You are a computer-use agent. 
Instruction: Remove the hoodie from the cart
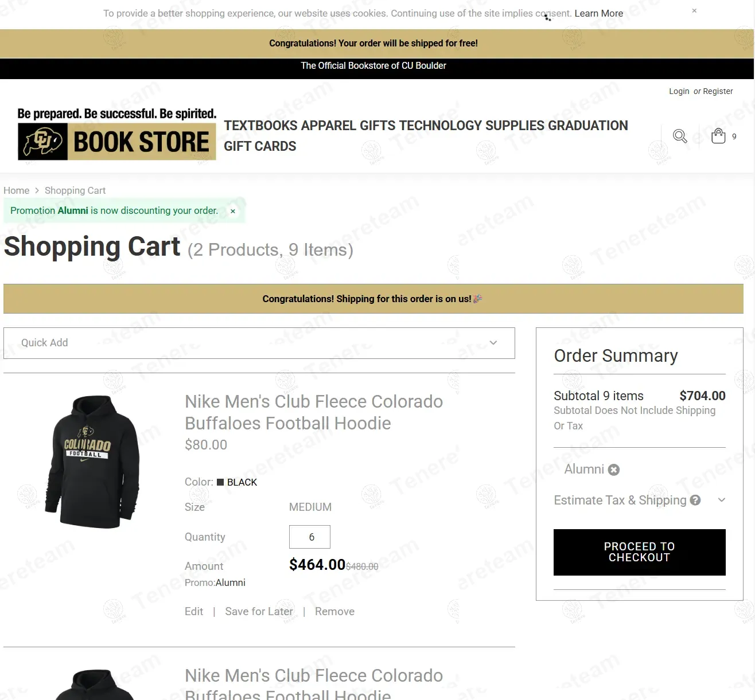[x=334, y=612]
